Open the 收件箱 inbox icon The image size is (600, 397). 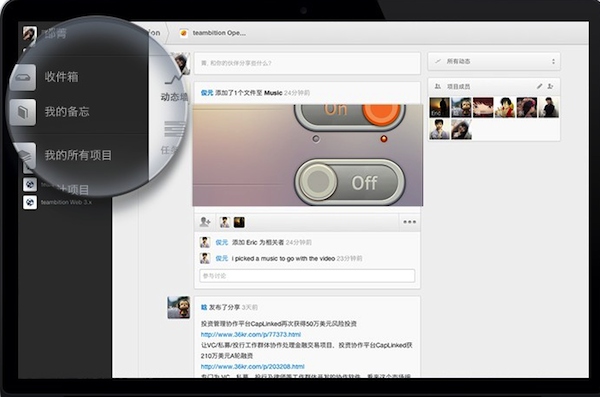23,78
